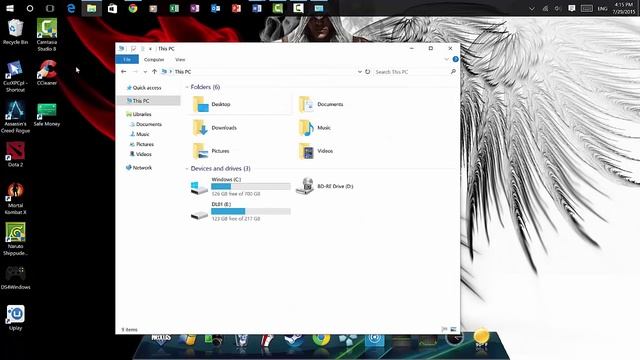Open the recent locations dropdown arrow

pyautogui.click(x=145, y=72)
